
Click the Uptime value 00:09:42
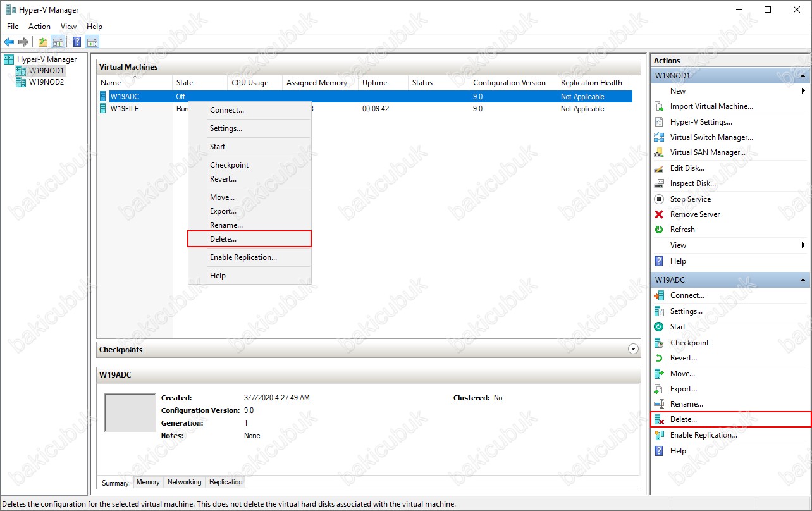(x=376, y=109)
